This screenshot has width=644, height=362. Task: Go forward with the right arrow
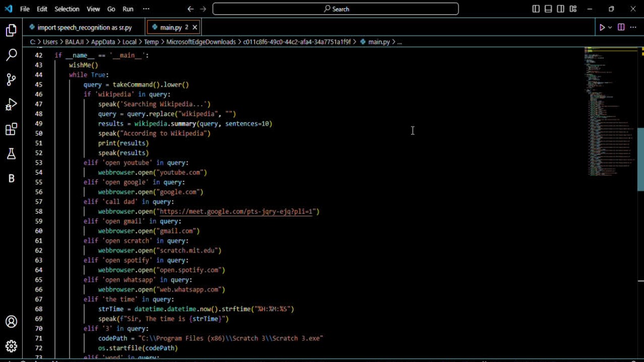pos(203,9)
